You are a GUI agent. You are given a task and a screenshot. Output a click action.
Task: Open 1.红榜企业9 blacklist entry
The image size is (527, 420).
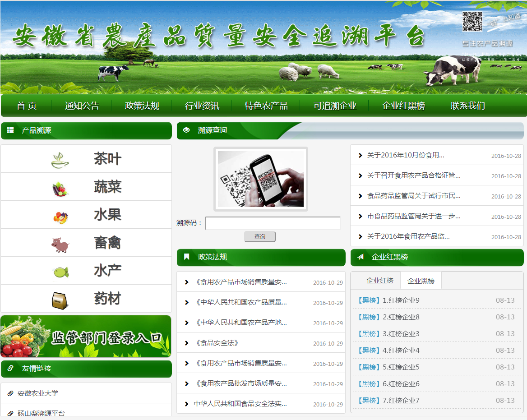pos(401,300)
